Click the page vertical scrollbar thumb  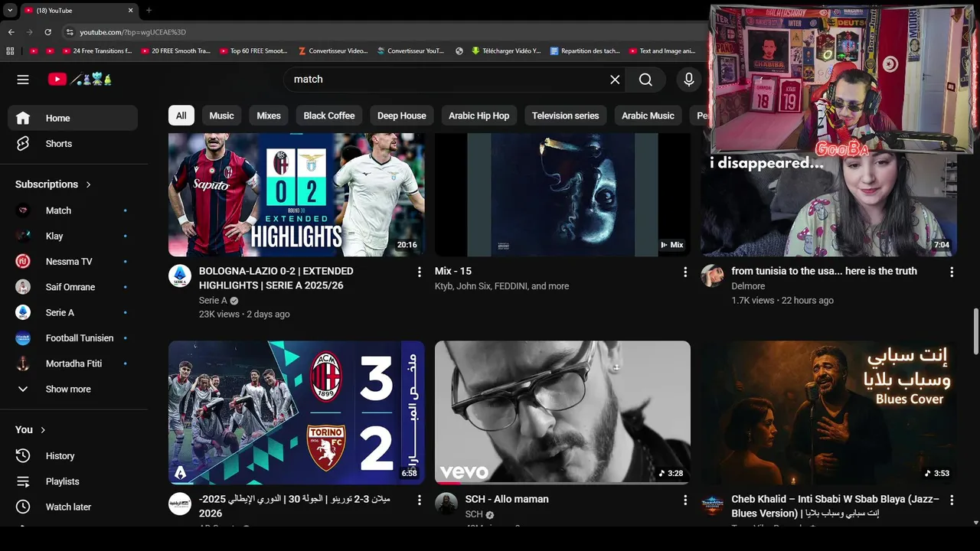click(x=975, y=331)
